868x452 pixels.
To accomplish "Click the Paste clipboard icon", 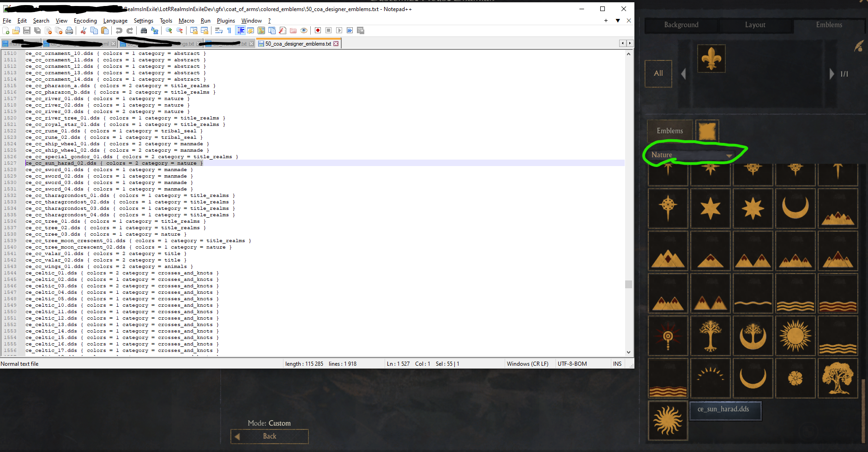I will click(x=105, y=30).
